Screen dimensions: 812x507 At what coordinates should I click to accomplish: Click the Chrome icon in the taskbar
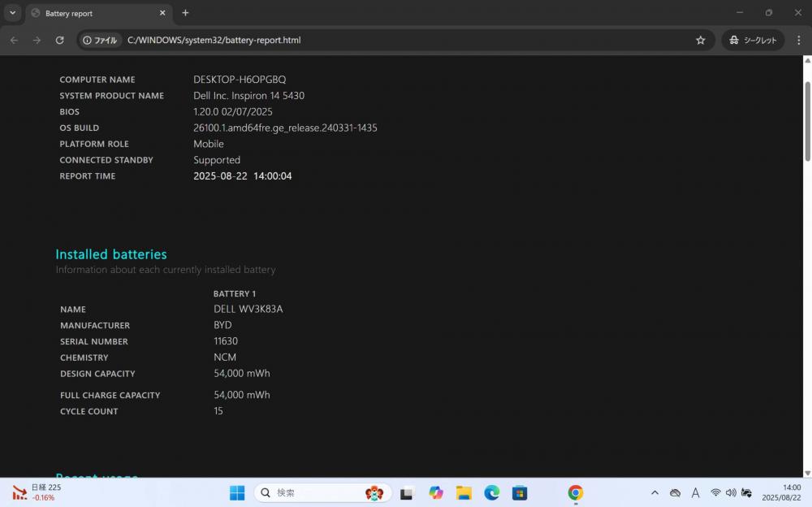(x=576, y=492)
